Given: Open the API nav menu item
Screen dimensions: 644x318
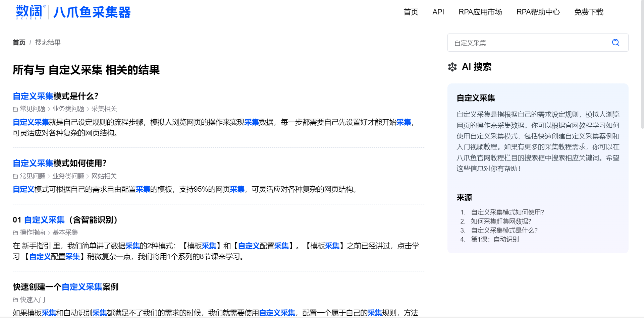Looking at the screenshot, I should (438, 12).
